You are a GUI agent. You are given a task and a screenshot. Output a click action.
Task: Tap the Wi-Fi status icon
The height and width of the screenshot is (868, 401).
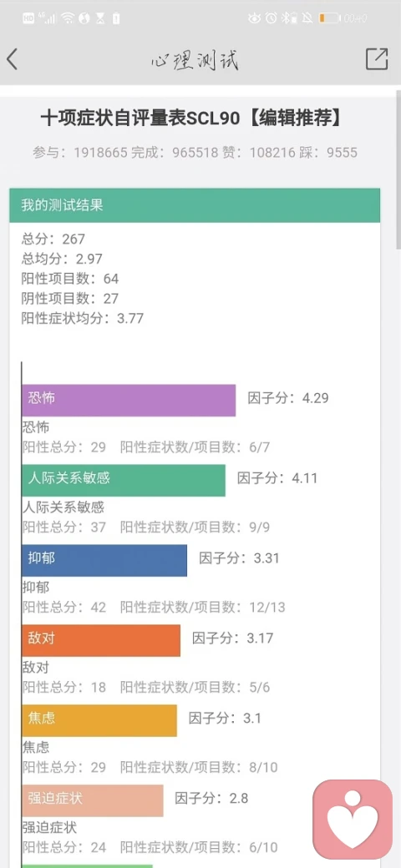pyautogui.click(x=69, y=18)
